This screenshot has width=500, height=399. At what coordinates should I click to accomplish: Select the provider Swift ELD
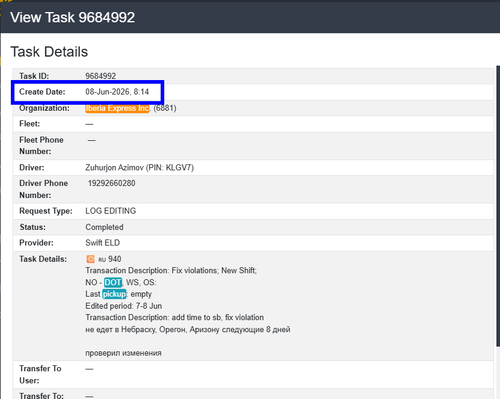(x=103, y=243)
